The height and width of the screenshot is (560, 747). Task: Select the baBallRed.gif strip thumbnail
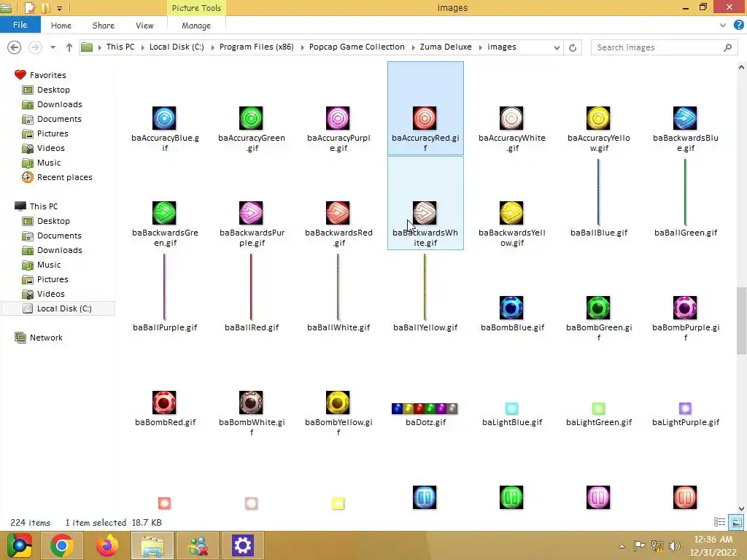[251, 287]
